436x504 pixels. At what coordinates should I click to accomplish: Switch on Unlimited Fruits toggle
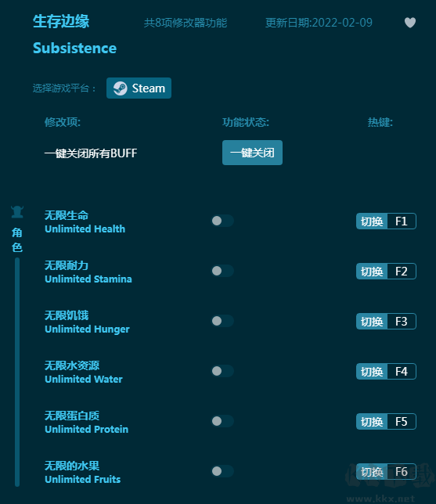coord(222,472)
